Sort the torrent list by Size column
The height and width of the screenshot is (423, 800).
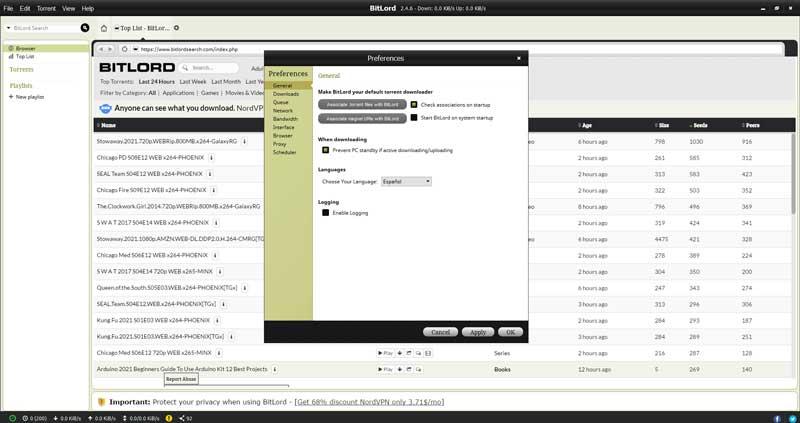click(662, 126)
